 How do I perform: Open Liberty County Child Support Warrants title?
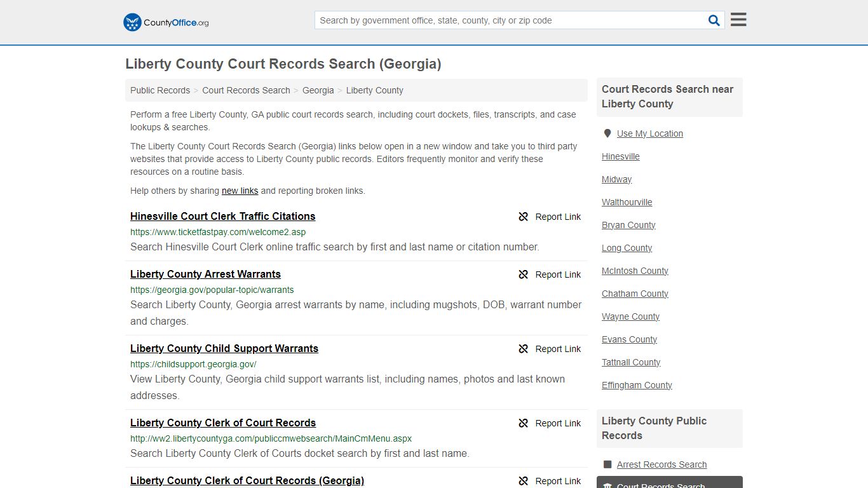[x=224, y=348]
